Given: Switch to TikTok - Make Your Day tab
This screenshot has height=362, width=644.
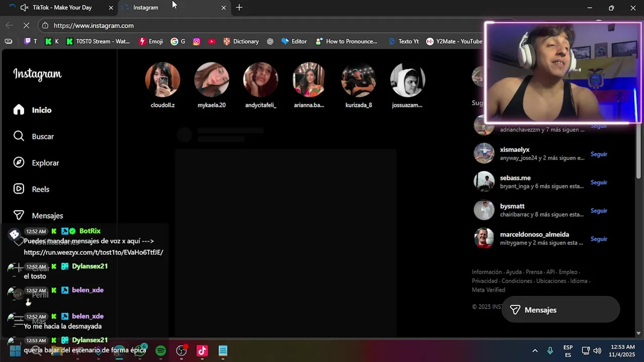Looking at the screenshot, I should [x=62, y=8].
